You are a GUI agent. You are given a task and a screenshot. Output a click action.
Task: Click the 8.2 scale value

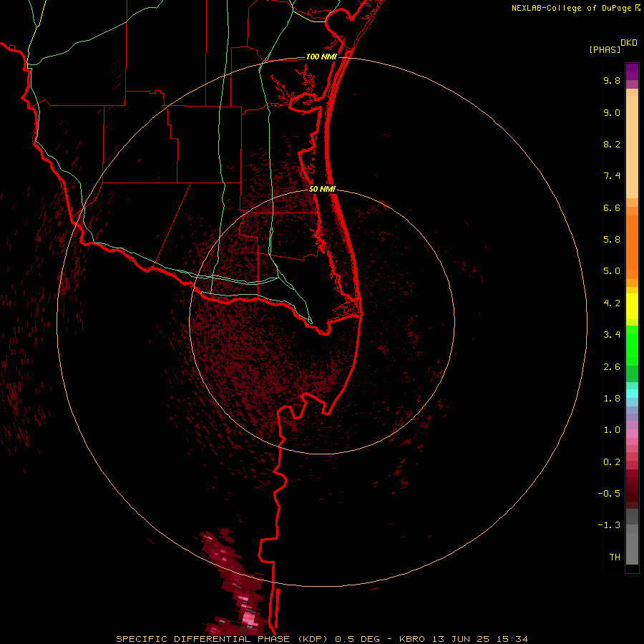click(612, 144)
